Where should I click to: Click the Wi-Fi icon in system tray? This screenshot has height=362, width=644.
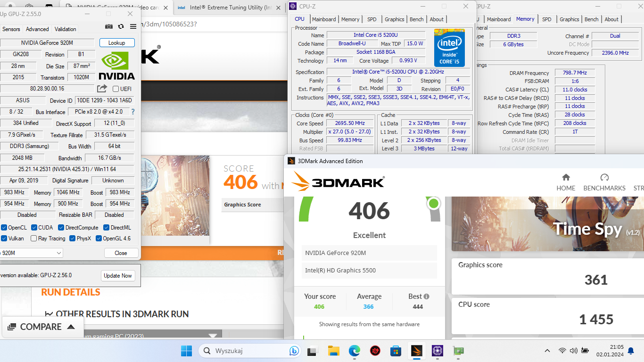[x=562, y=351]
